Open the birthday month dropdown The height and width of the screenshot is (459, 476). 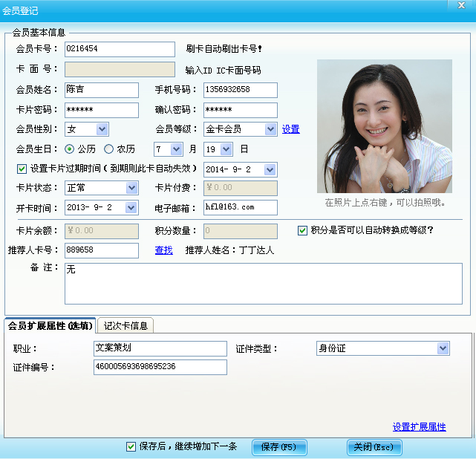click(x=176, y=149)
